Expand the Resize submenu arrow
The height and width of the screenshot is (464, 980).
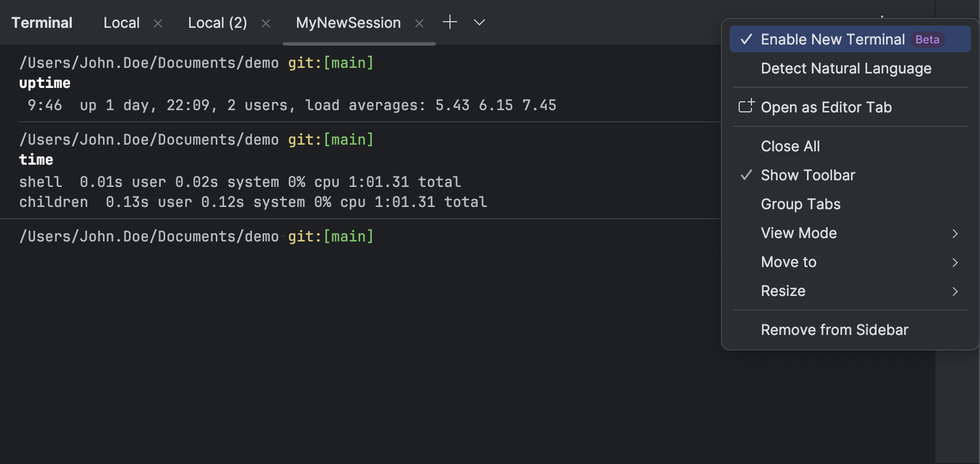click(954, 292)
